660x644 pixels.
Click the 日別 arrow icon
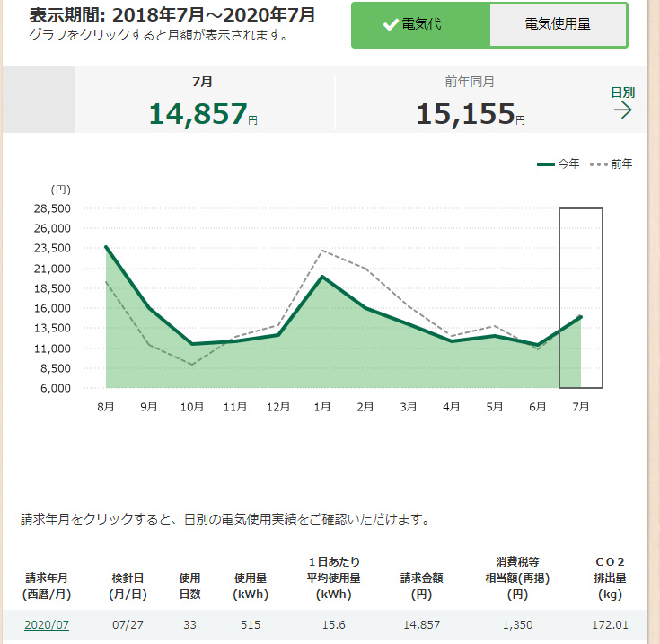[622, 110]
